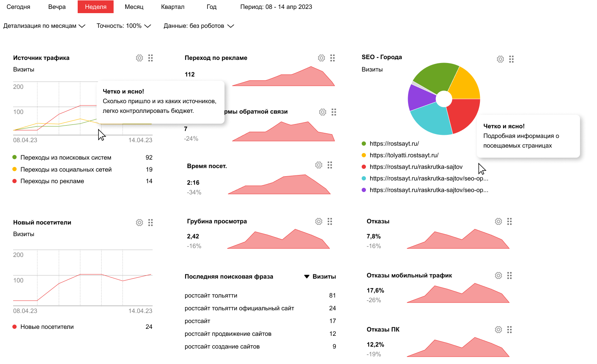597x364 pixels.
Task: Toggle Переходы из поисковых систем legend series
Action: click(x=66, y=158)
